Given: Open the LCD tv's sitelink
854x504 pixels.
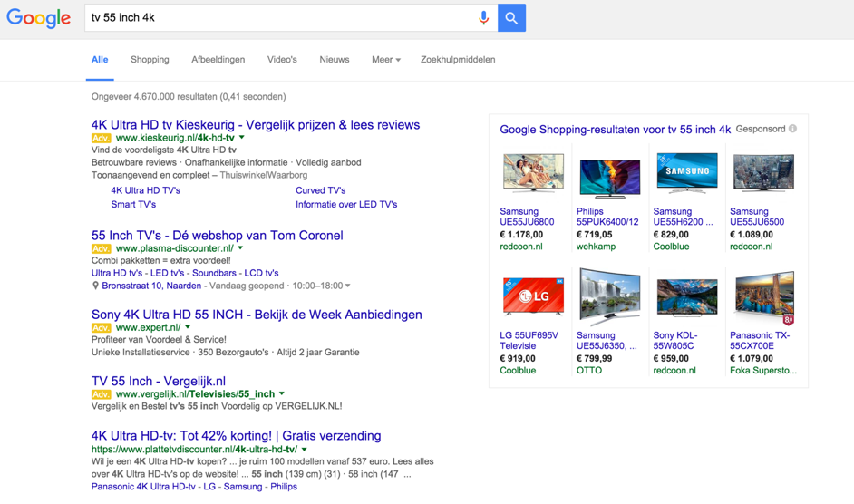Looking at the screenshot, I should (x=261, y=273).
